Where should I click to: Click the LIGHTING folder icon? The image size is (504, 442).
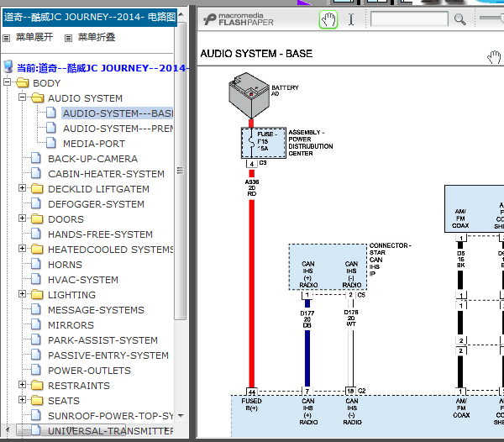[37, 294]
